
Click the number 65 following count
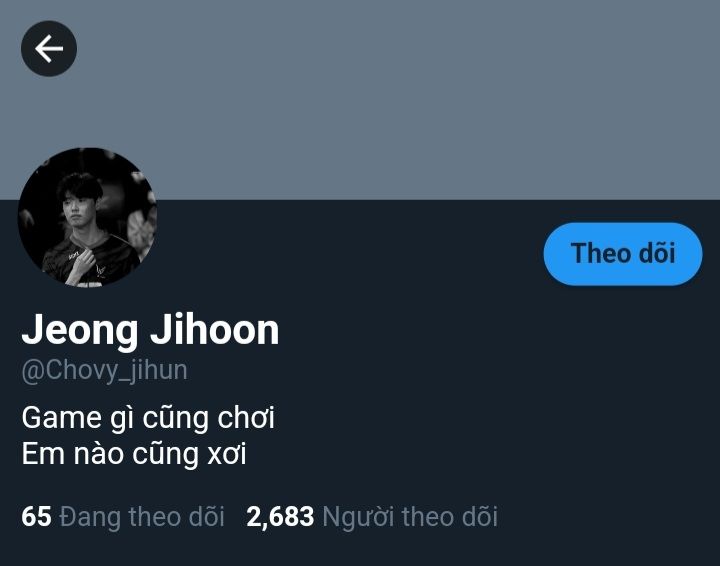coord(36,516)
